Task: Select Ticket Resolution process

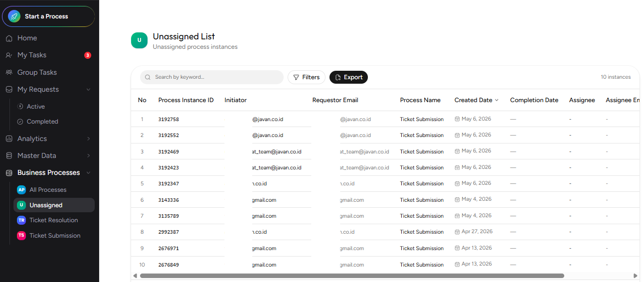Action: 54,220
